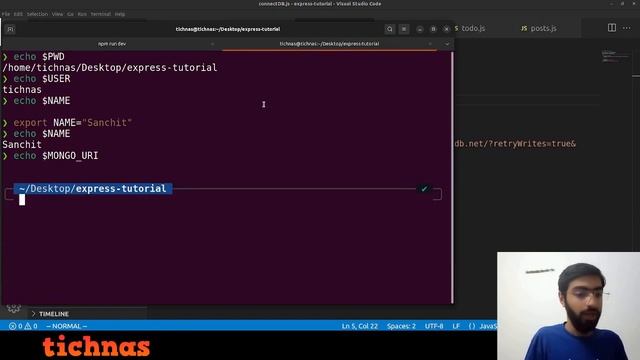Open VS Code Terminal menu

100,14
